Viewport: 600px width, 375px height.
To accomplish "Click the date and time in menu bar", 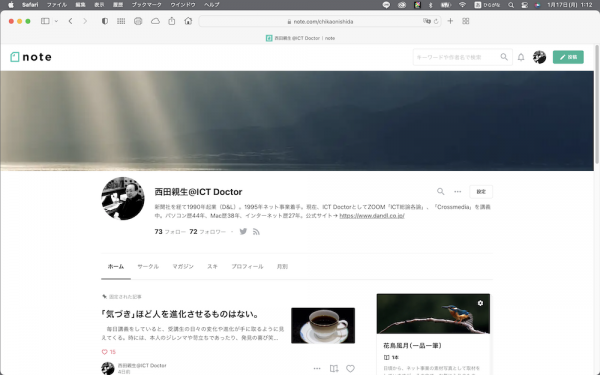I will 570,5.
